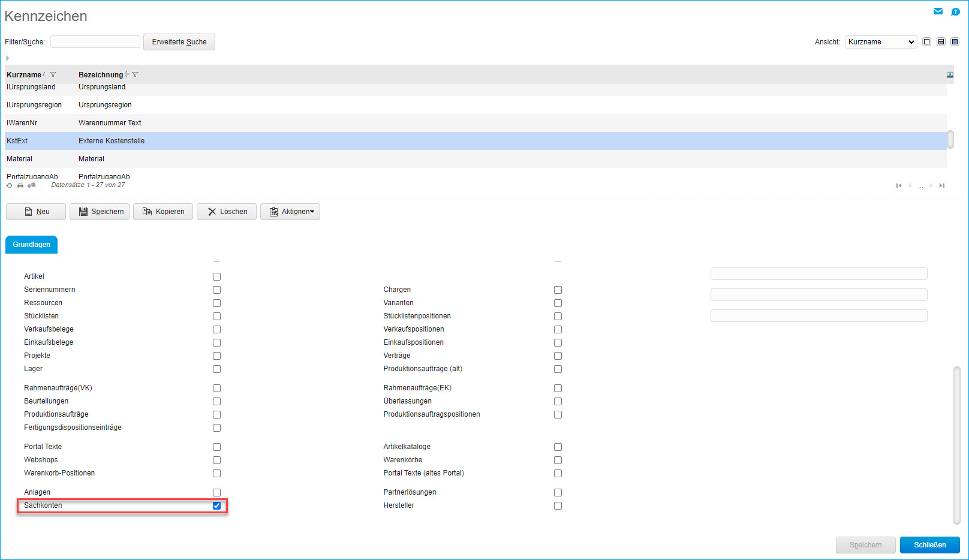Image resolution: width=969 pixels, height=560 pixels.
Task: Check the Artikel checkbox
Action: pos(216,277)
